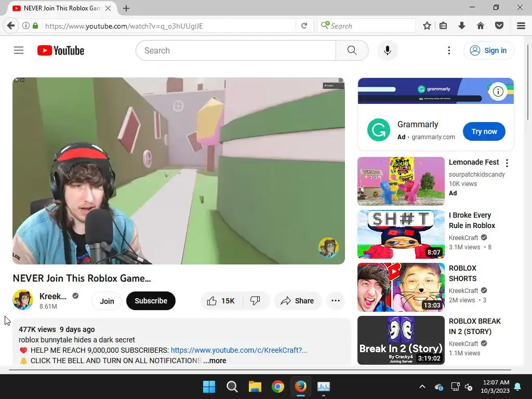Save page to Pocket icon
Viewport: 532px width, 399px height.
[x=499, y=26]
